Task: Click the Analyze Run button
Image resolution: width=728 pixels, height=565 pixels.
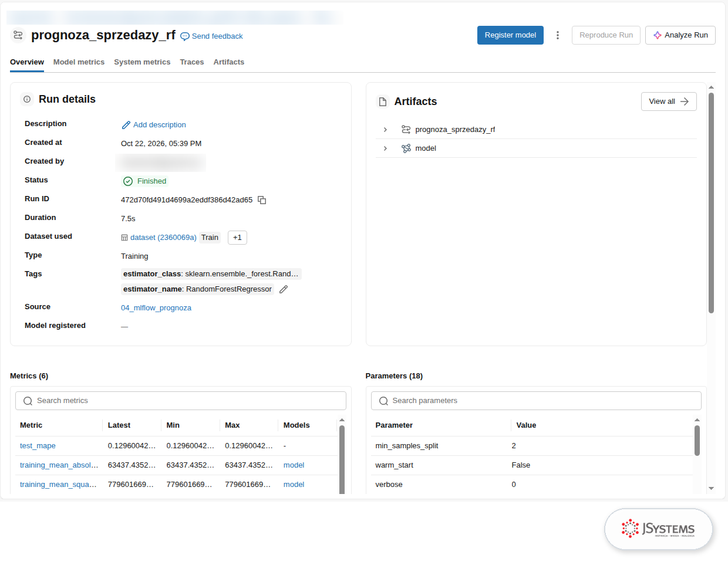Action: pos(680,35)
